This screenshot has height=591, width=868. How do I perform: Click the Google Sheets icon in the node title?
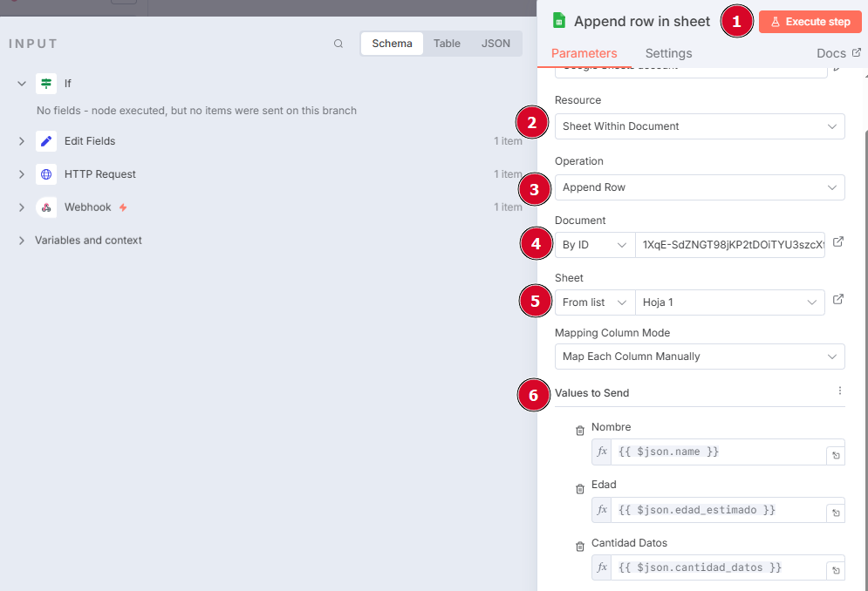(x=559, y=21)
